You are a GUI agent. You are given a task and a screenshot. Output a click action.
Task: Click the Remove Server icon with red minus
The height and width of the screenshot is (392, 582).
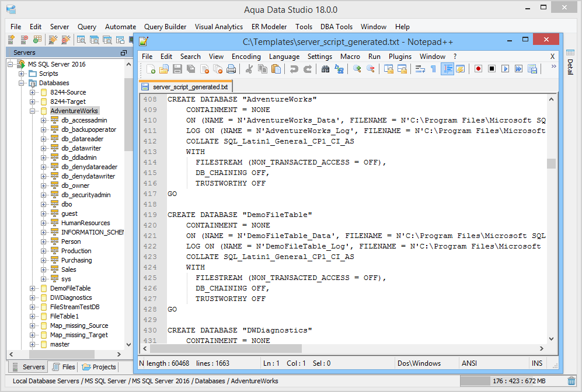point(25,40)
